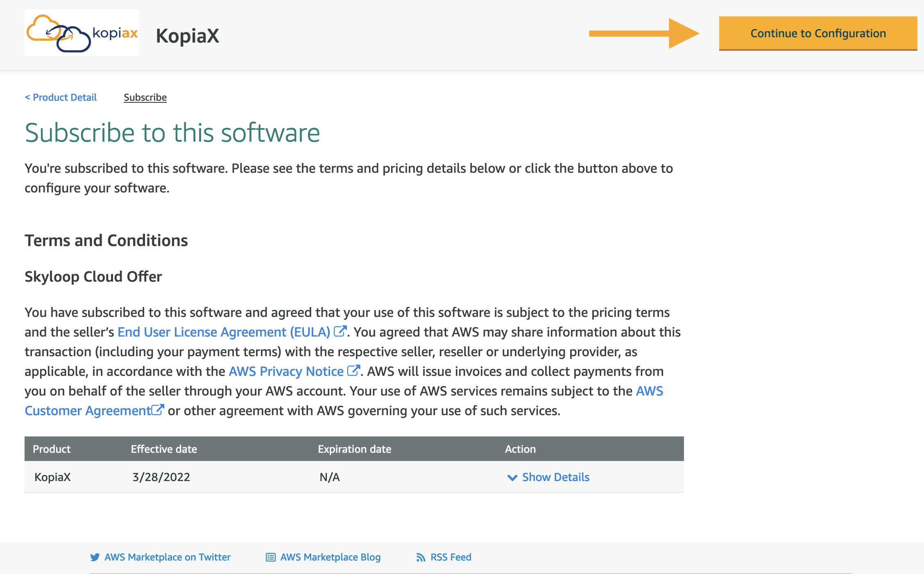Click the Subscribe to this software heading
Image resolution: width=924 pixels, height=574 pixels.
pos(172,133)
